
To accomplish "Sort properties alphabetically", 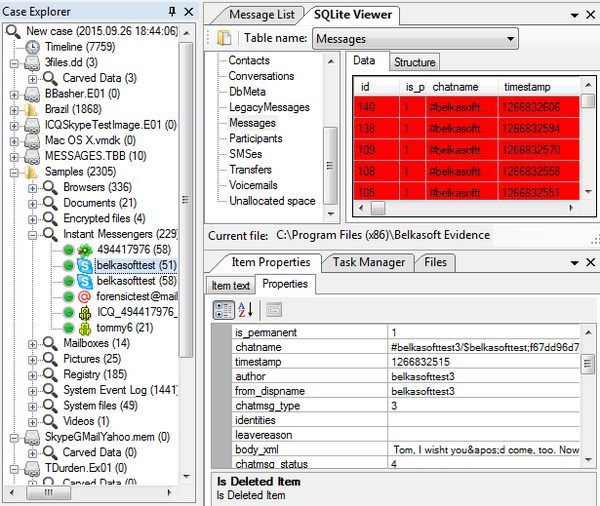I will 245,310.
